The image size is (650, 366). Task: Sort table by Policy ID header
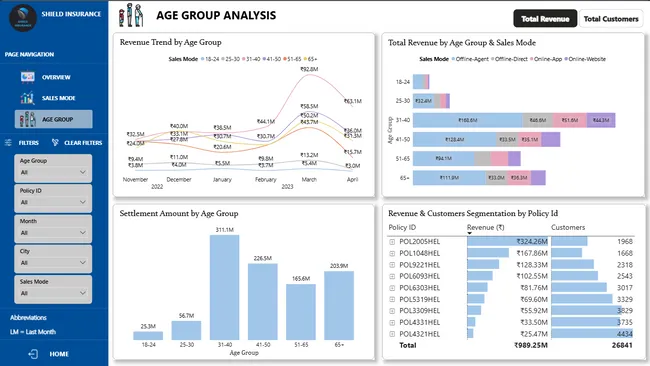point(402,227)
